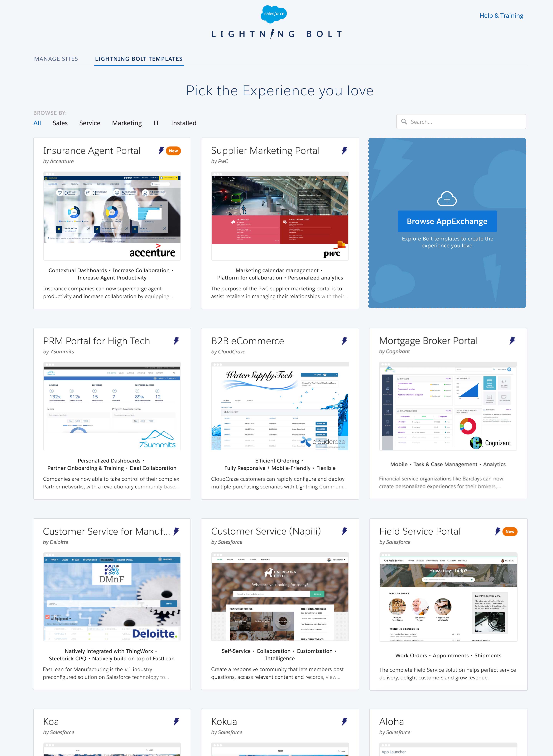The height and width of the screenshot is (756, 553).
Task: Select Lightning Bolt Templates tab
Action: (139, 59)
